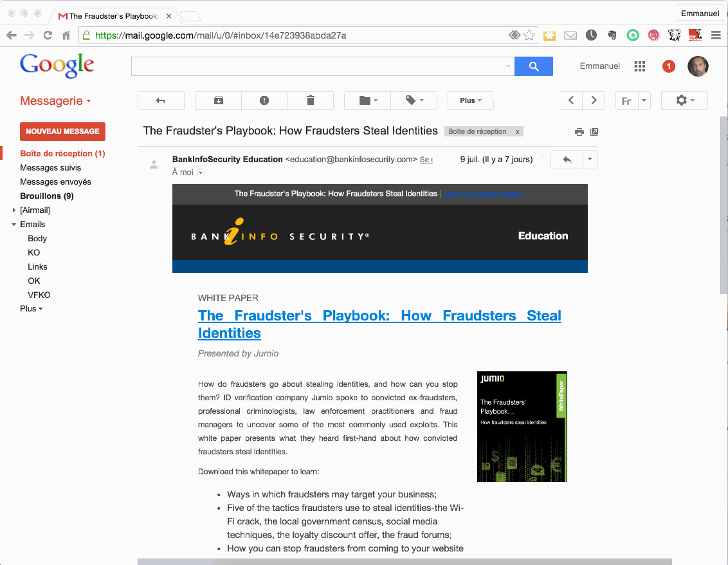
Task: Reload the page in browser toolbar
Action: click(x=48, y=35)
